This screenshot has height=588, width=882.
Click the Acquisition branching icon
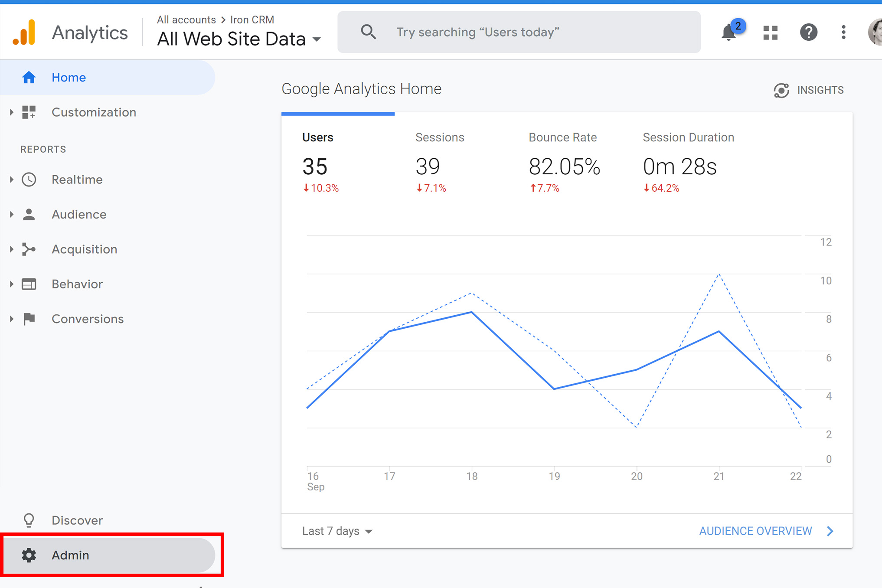click(x=29, y=249)
